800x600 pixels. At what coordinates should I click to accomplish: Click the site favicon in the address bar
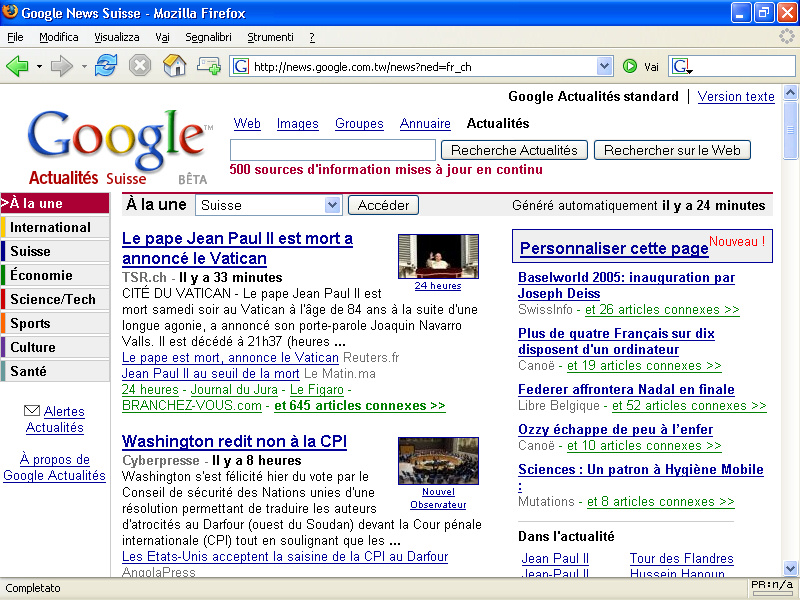point(241,66)
